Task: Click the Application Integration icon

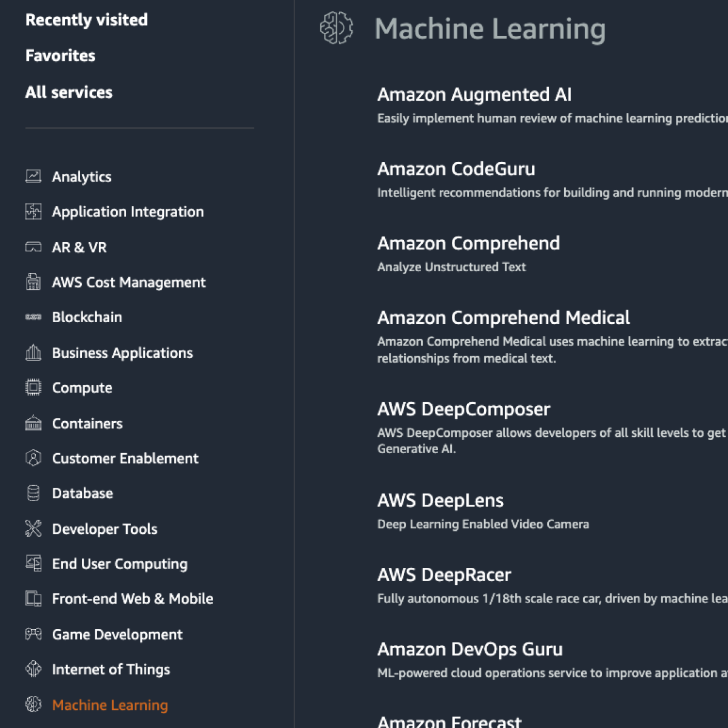Action: pos(33,211)
